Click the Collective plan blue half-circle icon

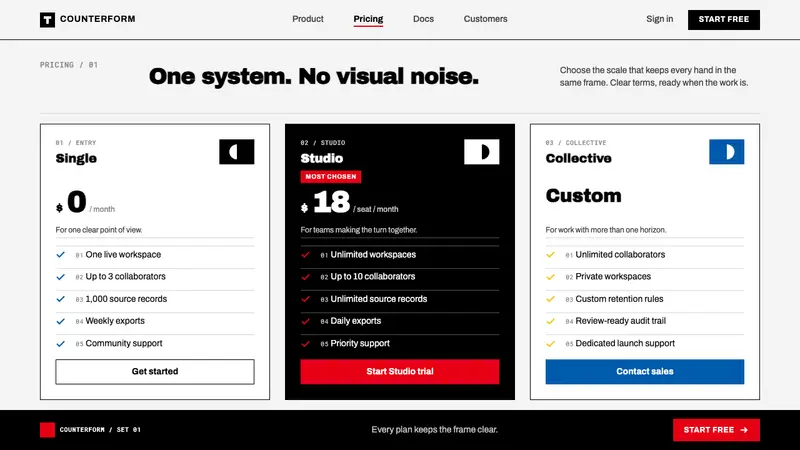[727, 152]
